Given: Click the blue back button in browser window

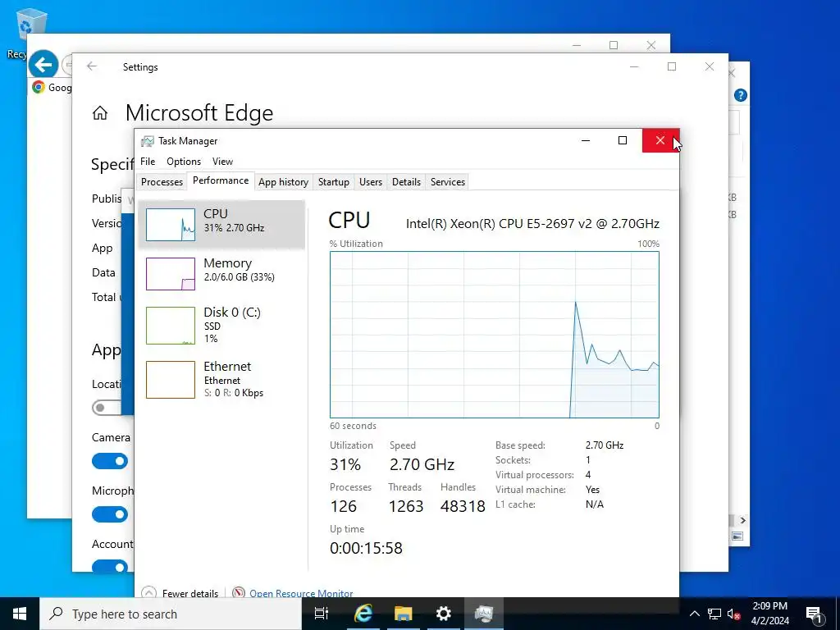Looking at the screenshot, I should [43, 64].
